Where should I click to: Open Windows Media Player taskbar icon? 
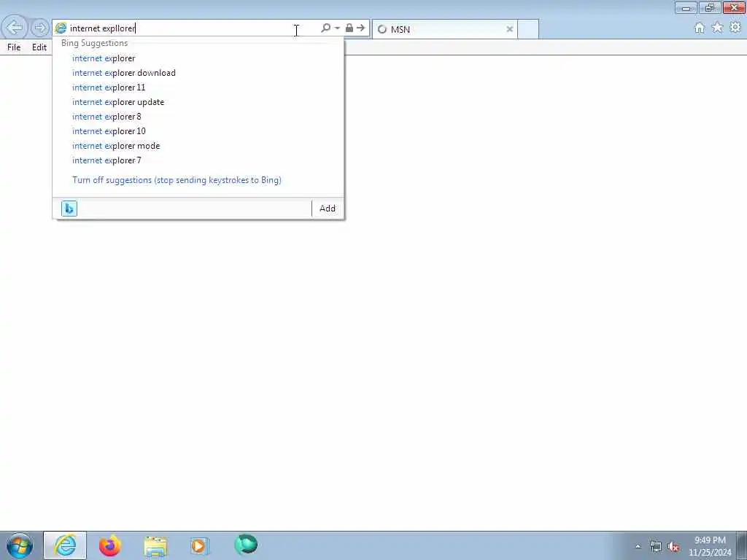199,545
